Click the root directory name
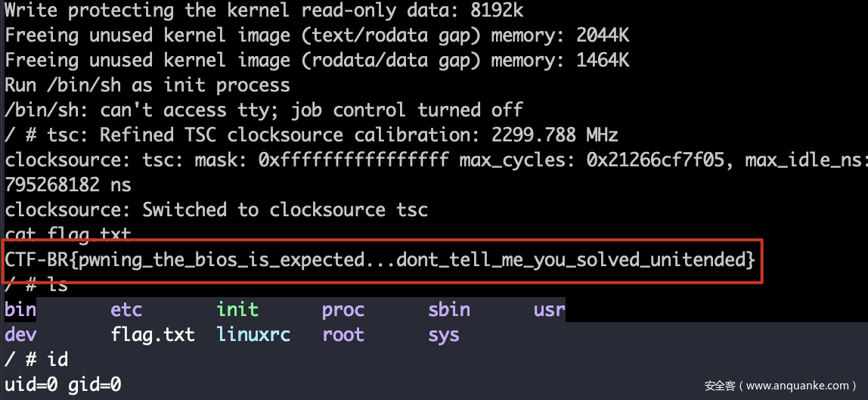This screenshot has width=868, height=400. [343, 335]
